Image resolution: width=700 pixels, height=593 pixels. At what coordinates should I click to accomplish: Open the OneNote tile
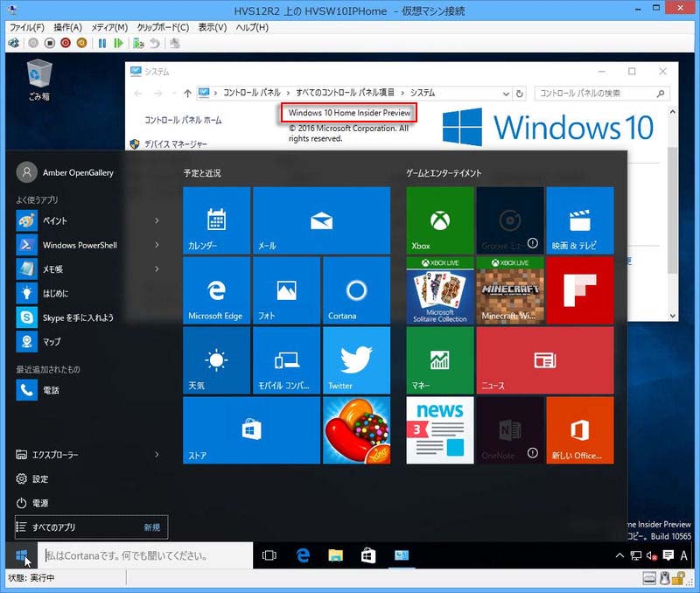click(510, 430)
